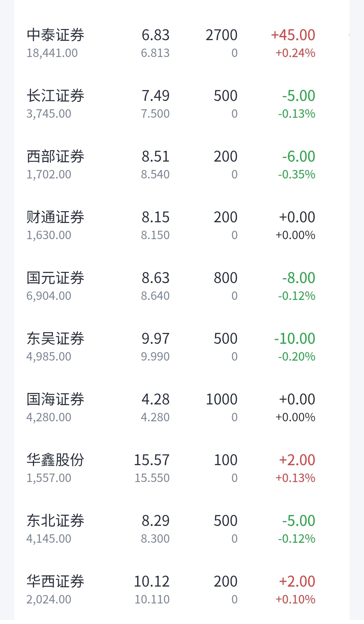364x624 pixels.
Task: Open the 中泰证券 holding row
Action: click(182, 44)
